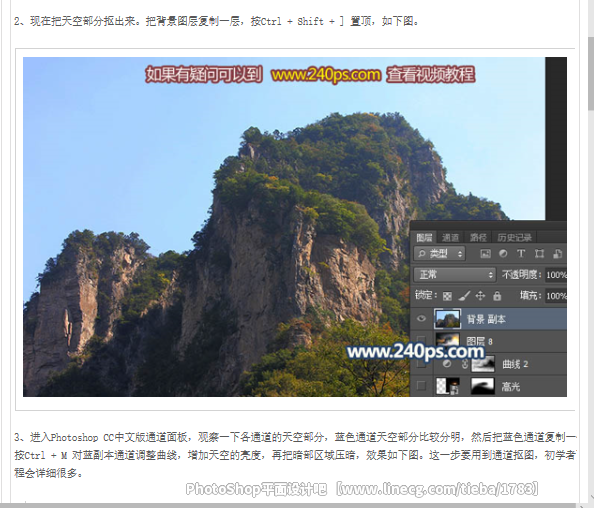Select the pixel layer filter icon
This screenshot has height=508, width=594.
coord(485,254)
